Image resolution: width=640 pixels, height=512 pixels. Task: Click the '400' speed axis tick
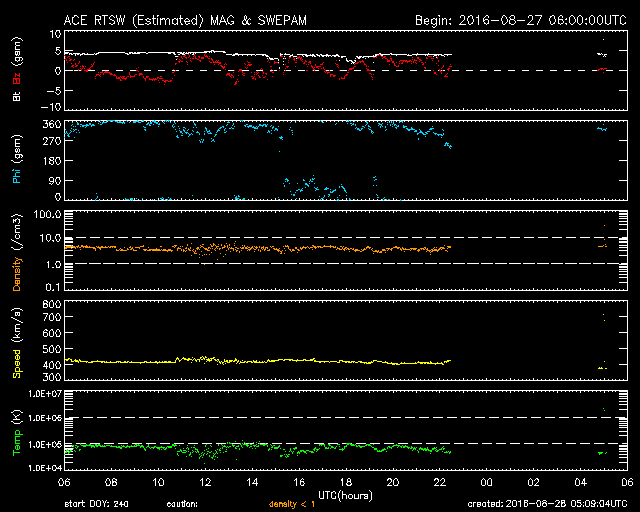52,365
